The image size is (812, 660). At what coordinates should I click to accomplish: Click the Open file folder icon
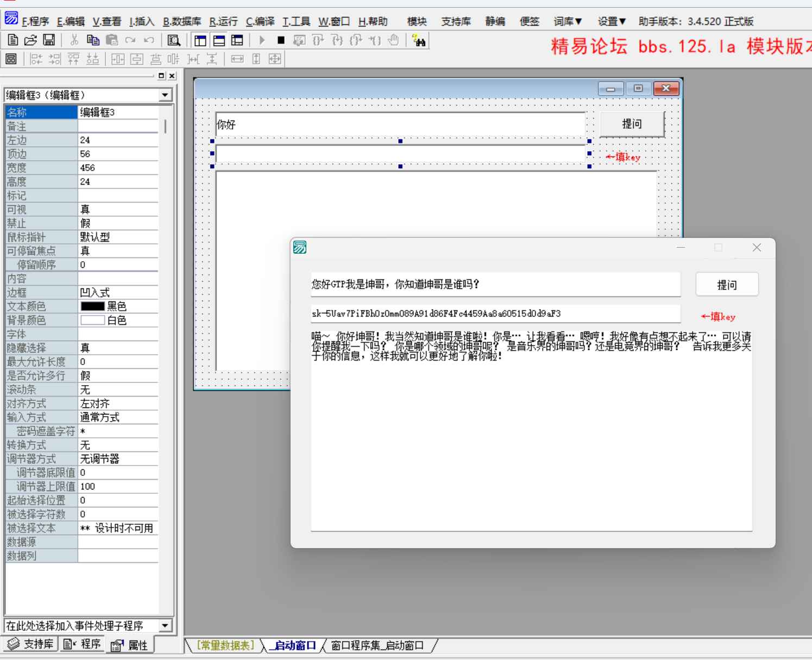30,40
